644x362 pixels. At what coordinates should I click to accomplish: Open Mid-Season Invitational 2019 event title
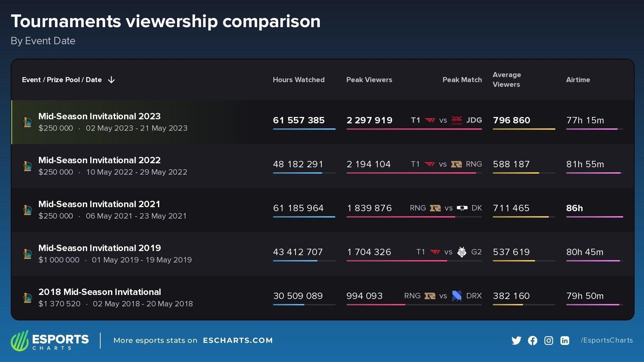click(x=100, y=248)
